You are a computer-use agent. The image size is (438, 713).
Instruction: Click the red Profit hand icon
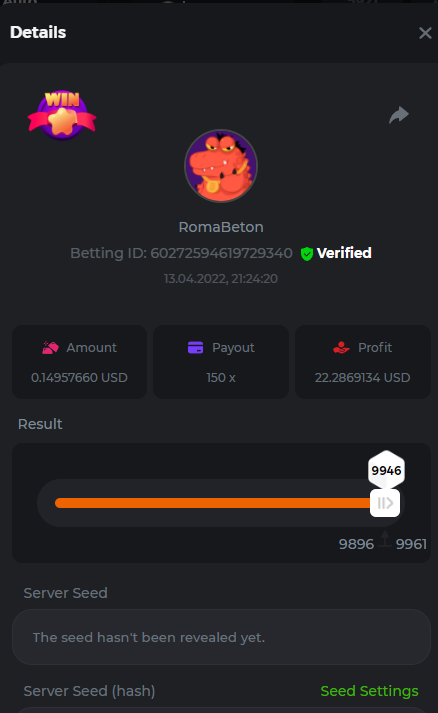(x=341, y=348)
